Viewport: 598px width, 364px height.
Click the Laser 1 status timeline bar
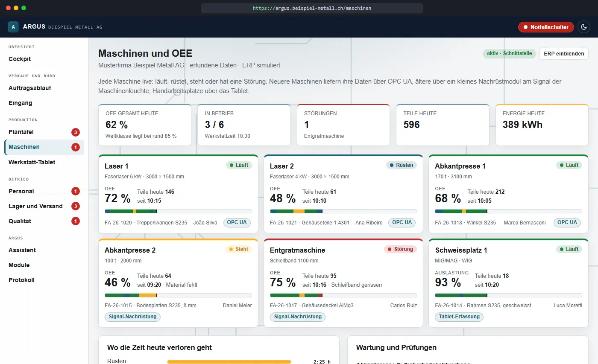point(178,211)
